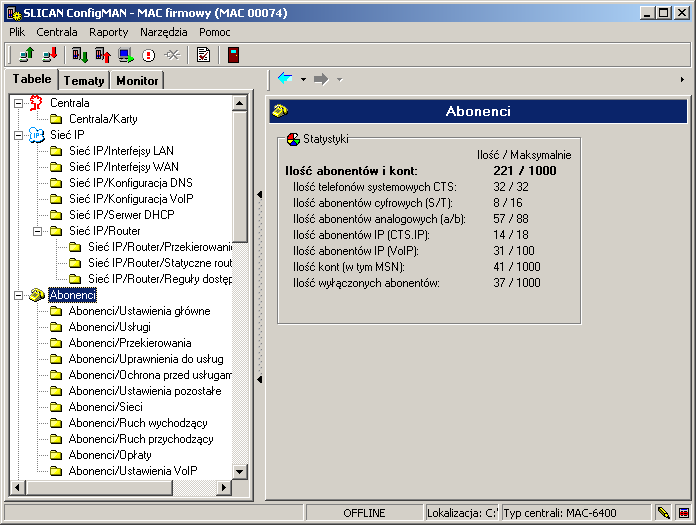Image resolution: width=696 pixels, height=525 pixels.
Task: Click the red exclamation alert icon
Action: click(149, 55)
